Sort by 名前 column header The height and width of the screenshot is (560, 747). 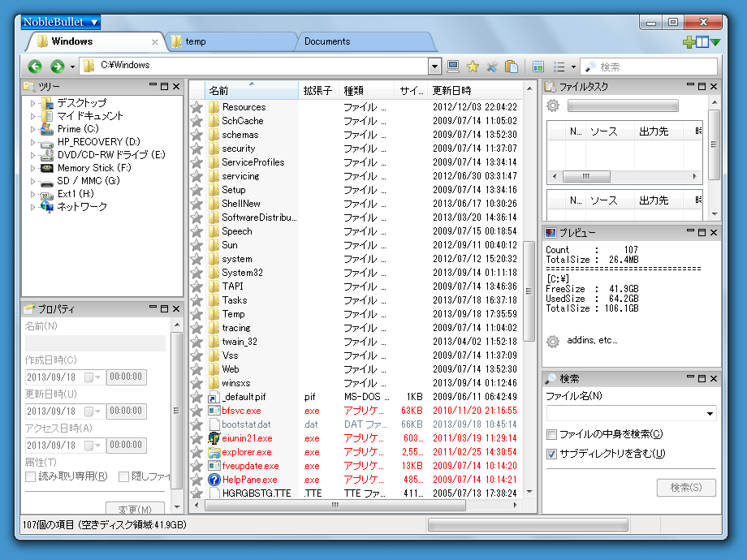pos(252,90)
